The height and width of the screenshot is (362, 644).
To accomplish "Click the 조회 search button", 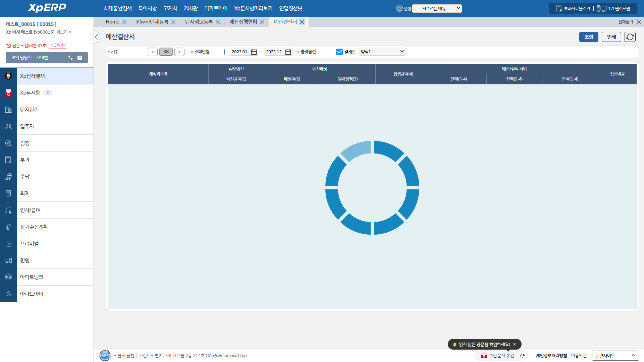I will (x=589, y=37).
